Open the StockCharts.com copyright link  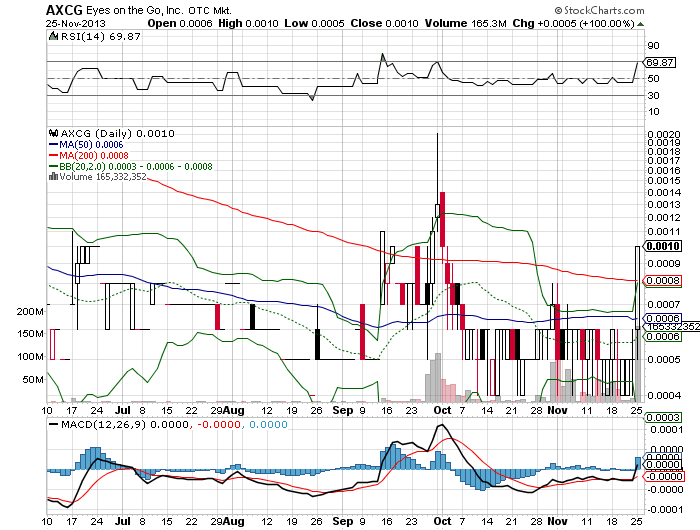tap(600, 10)
